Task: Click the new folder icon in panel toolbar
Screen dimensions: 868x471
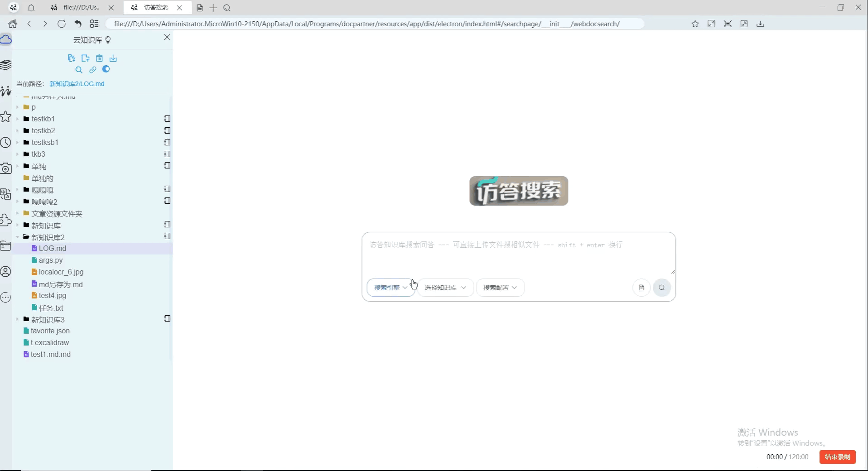Action: tap(85, 58)
